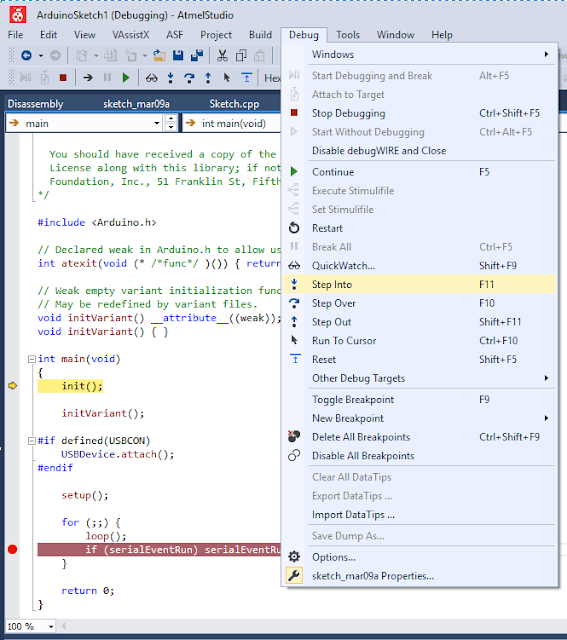Collapse the #if defined(USBCON) region
Viewport: 567px width, 640px height.
[31, 441]
